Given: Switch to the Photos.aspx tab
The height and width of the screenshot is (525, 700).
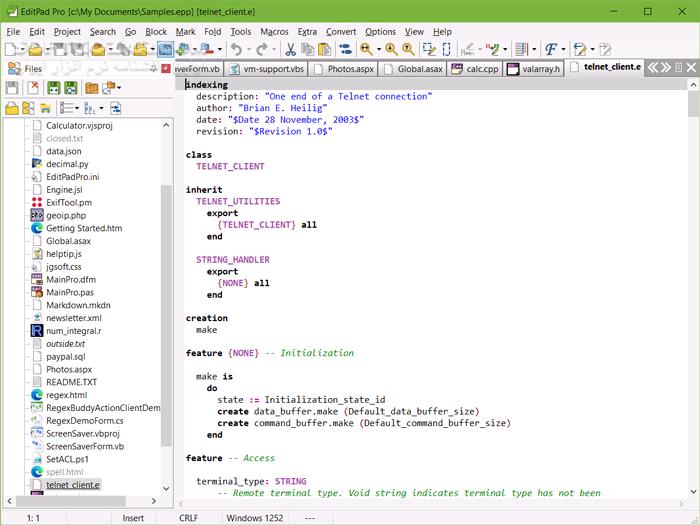Looking at the screenshot, I should [346, 69].
